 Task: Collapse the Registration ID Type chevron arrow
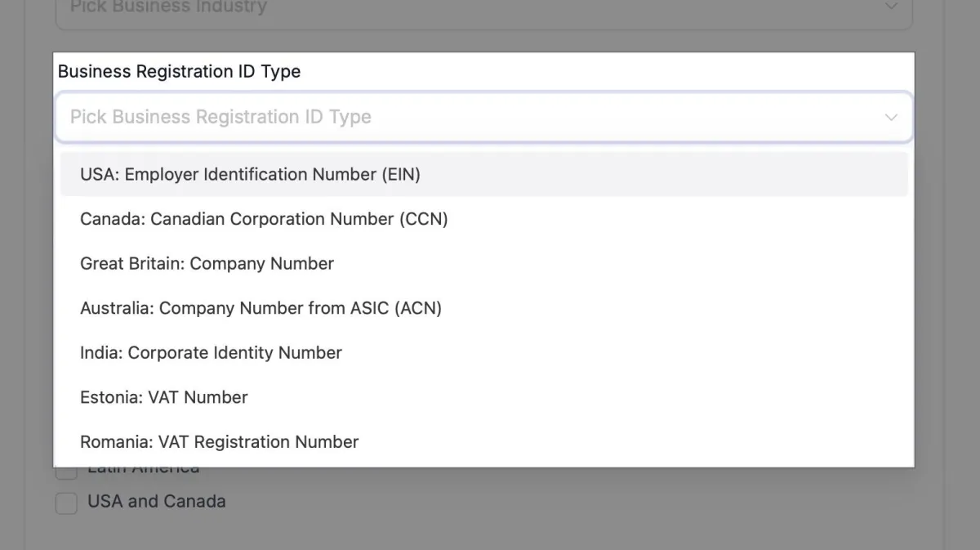tap(891, 117)
